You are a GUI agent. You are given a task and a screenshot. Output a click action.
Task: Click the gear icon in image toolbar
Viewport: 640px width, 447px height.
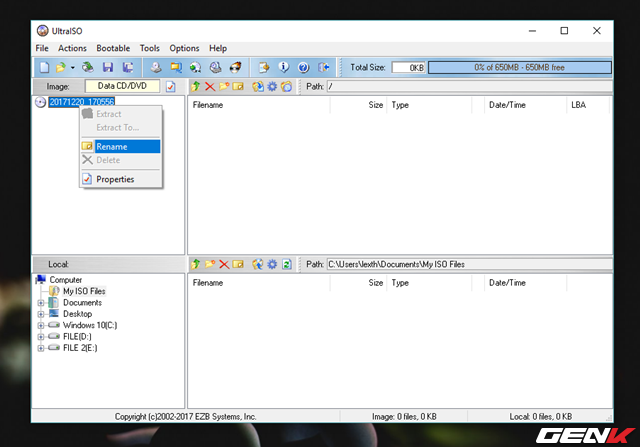[272, 87]
